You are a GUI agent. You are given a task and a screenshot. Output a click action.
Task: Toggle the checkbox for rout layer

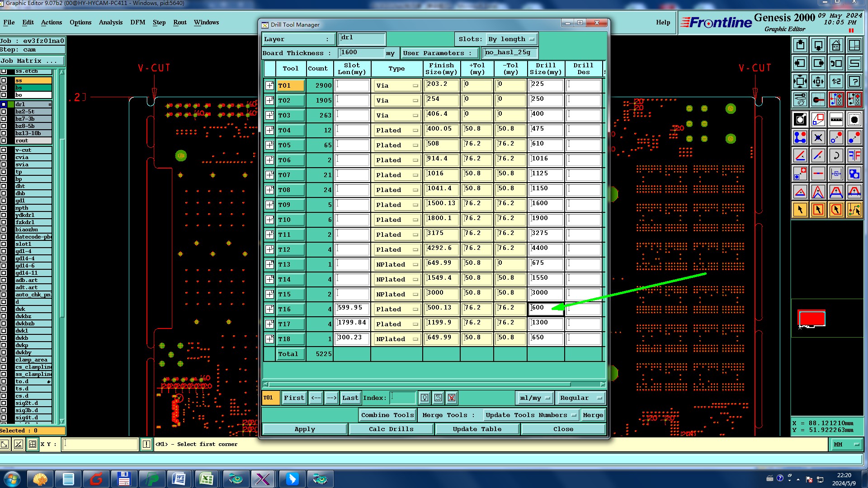tap(4, 141)
